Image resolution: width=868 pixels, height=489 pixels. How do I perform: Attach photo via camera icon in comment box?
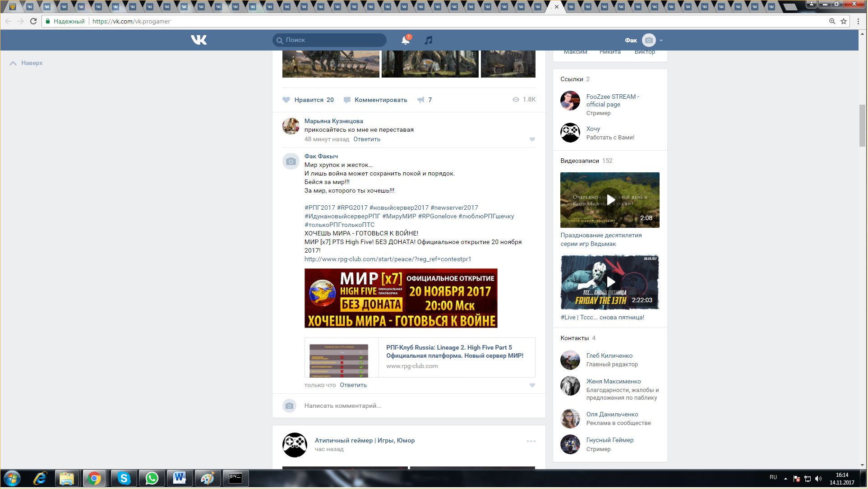point(289,406)
